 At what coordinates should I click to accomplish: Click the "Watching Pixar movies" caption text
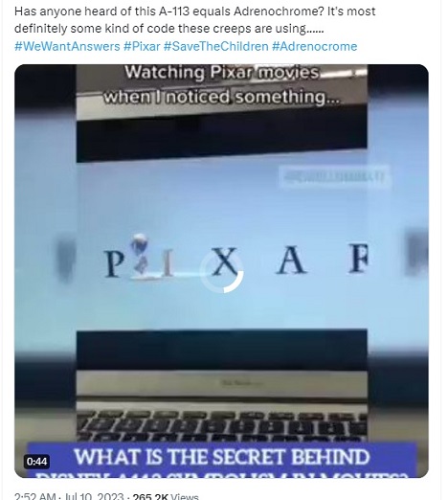[x=222, y=73]
